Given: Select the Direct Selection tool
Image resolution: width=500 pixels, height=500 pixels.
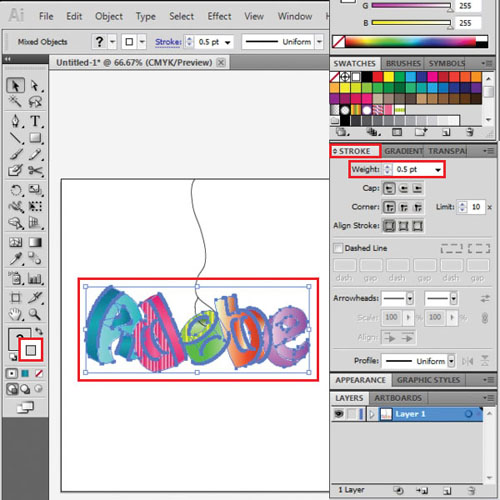Looking at the screenshot, I should pyautogui.click(x=35, y=86).
